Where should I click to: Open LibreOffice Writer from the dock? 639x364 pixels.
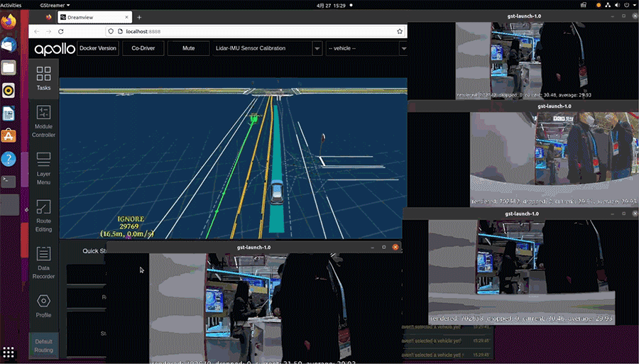click(9, 114)
